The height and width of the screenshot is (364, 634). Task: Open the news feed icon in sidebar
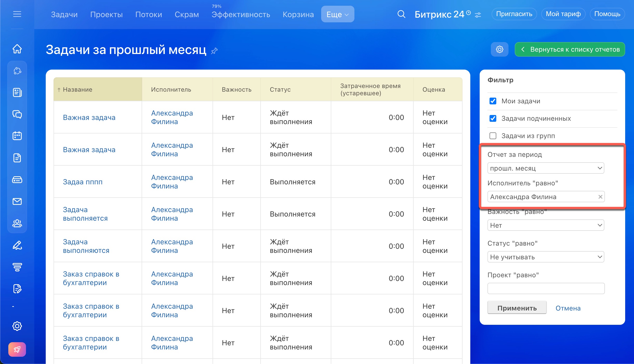point(17,92)
